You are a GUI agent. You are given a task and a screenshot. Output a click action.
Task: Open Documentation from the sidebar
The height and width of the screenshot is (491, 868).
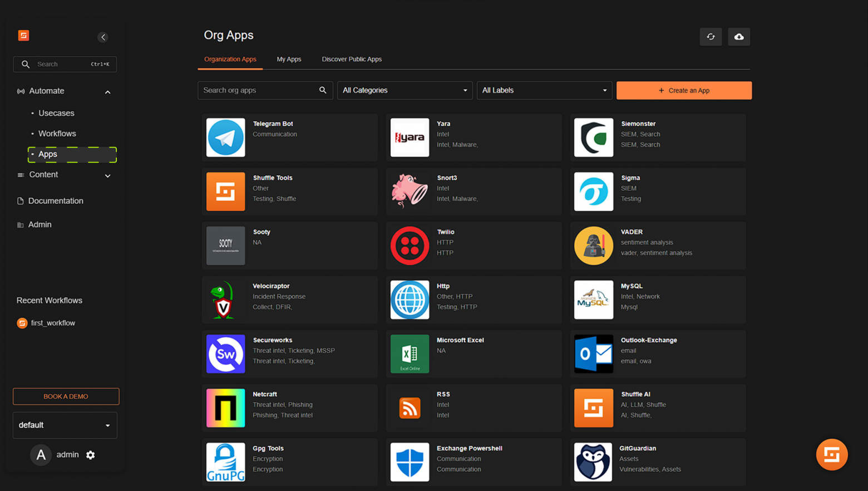click(x=56, y=201)
